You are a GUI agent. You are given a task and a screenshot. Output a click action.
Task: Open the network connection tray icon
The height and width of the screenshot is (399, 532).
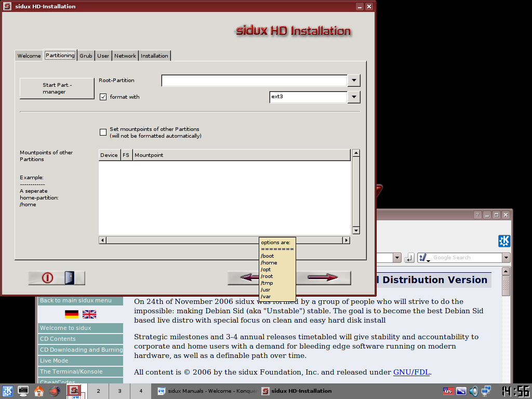coord(486,391)
